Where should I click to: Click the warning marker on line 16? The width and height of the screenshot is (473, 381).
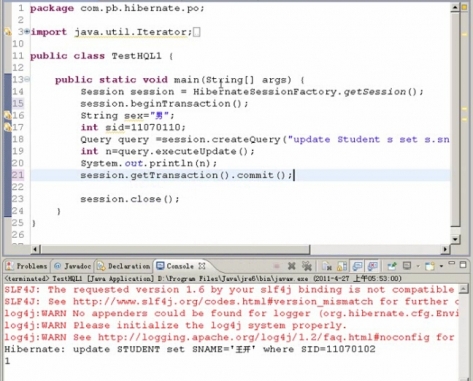7,115
